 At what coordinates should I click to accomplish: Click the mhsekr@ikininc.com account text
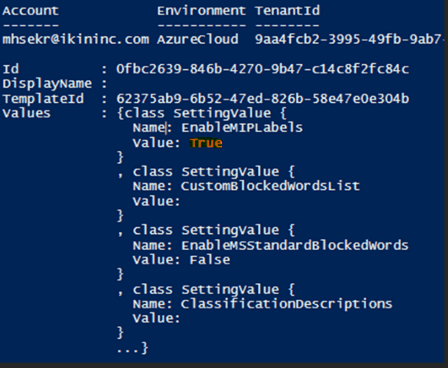pyautogui.click(x=76, y=40)
